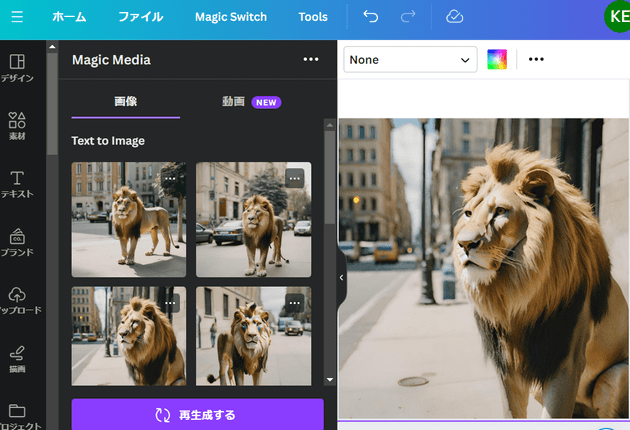This screenshot has height=430, width=630.
Task: Open more options in the image toolbar
Action: pyautogui.click(x=536, y=60)
